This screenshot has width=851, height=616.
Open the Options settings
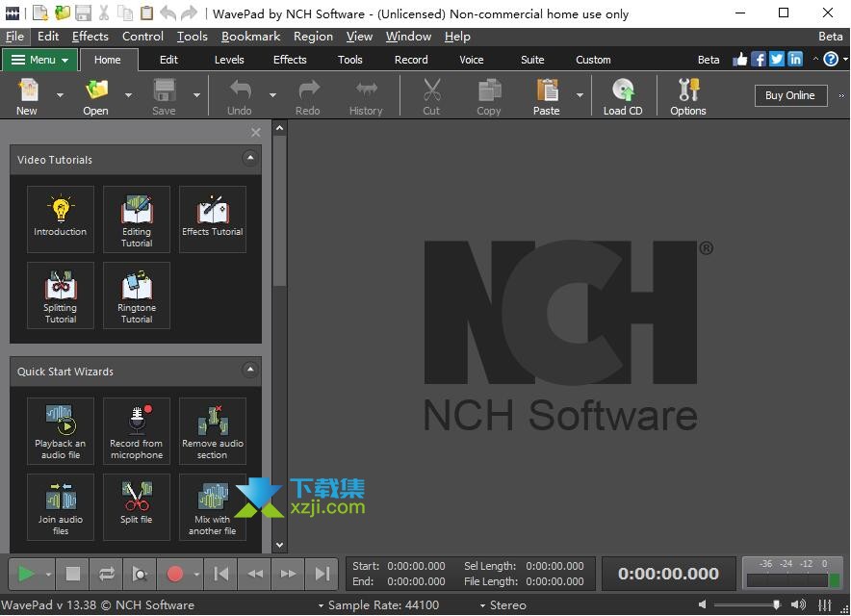(688, 96)
